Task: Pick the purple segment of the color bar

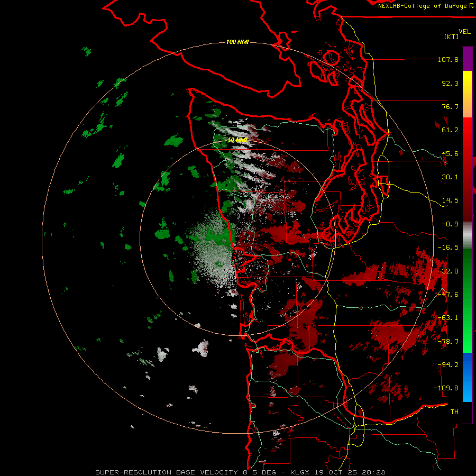Action: pyautogui.click(x=467, y=59)
